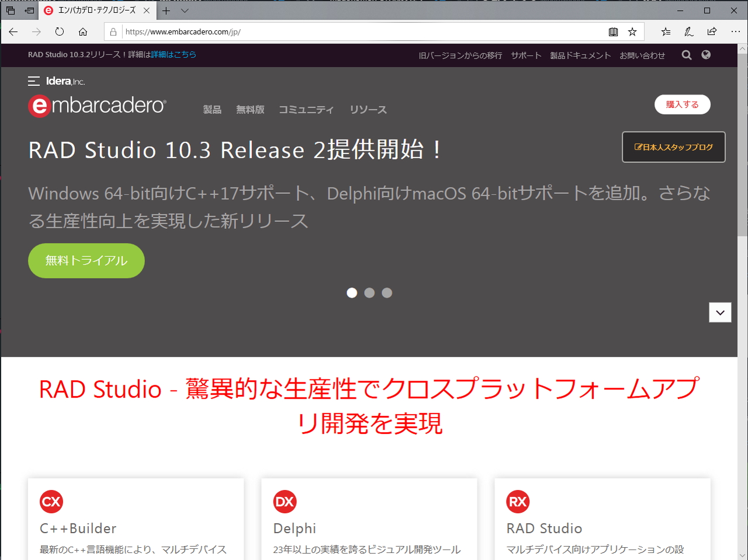The image size is (748, 560).
Task: Open the tab list chevron
Action: (185, 11)
